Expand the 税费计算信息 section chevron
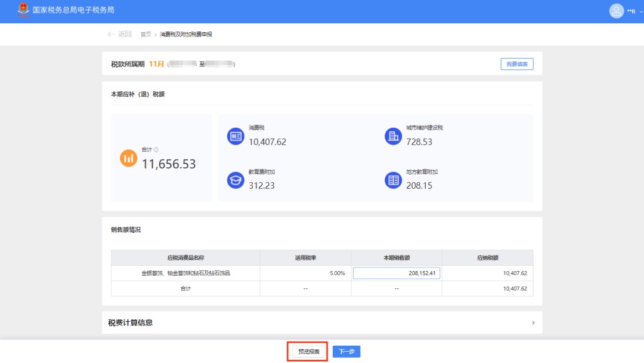This screenshot has height=363, width=644. click(533, 323)
